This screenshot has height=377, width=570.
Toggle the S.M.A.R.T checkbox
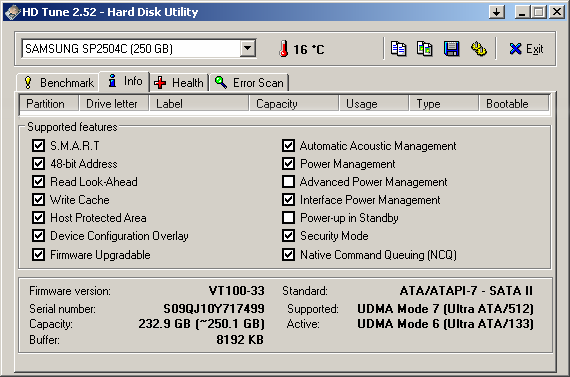point(38,145)
